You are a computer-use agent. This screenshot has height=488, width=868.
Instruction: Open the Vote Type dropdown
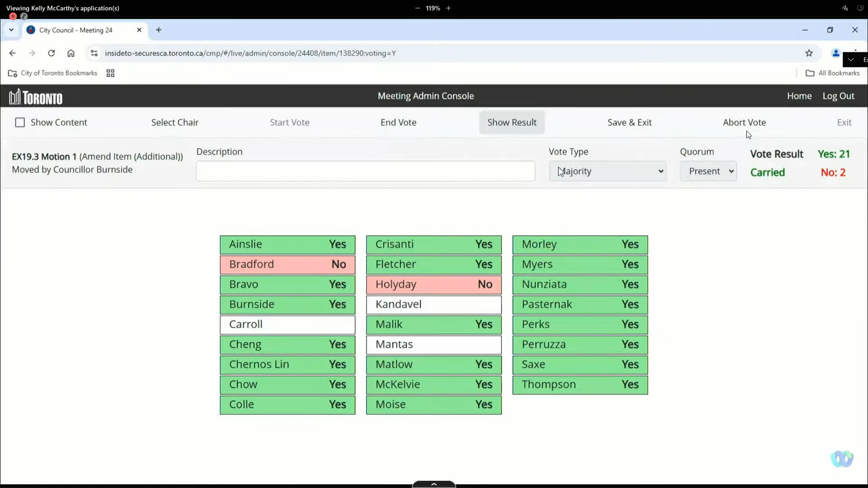point(607,171)
